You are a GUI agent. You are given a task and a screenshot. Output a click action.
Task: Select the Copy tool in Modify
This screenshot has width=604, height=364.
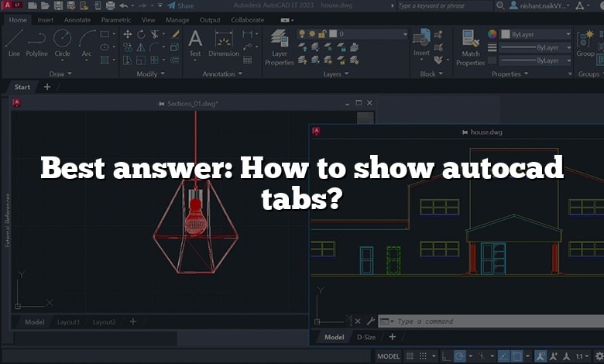point(128,47)
